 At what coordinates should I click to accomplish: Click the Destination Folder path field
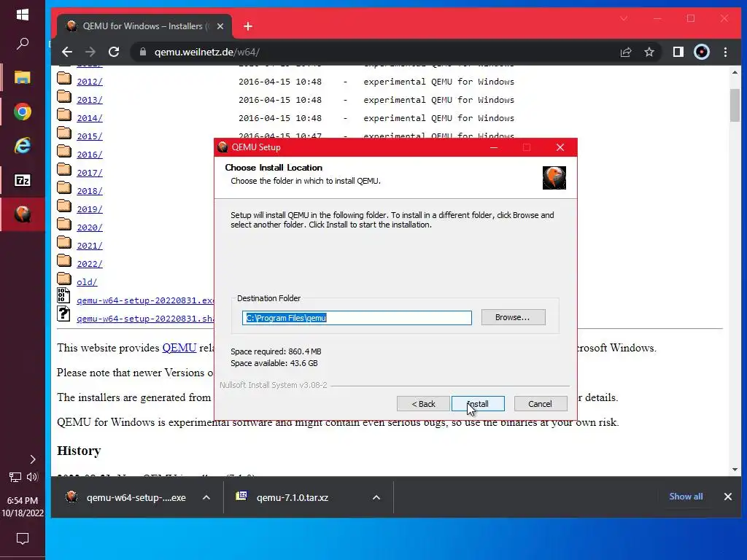point(357,318)
